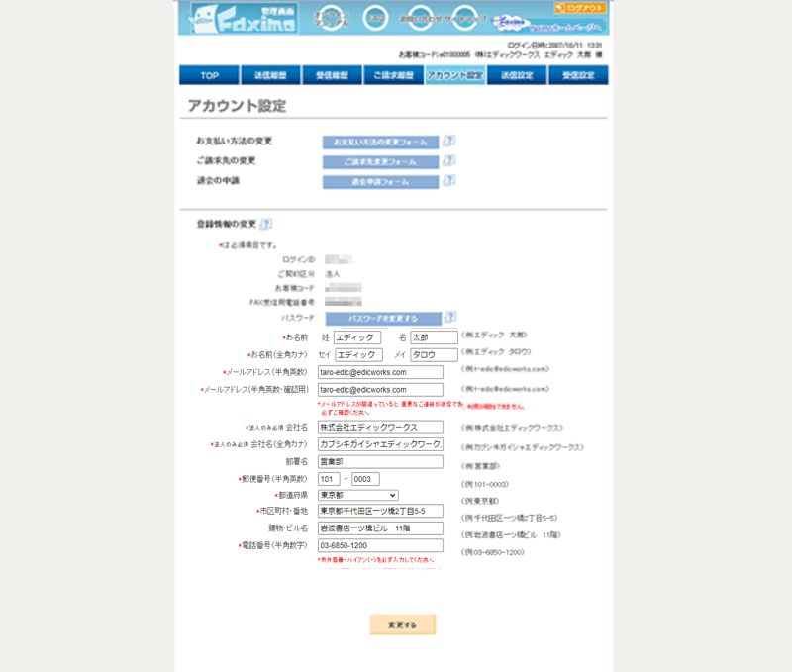Click the 建物・ビル名 input field
This screenshot has height=672, width=792.
[x=380, y=528]
